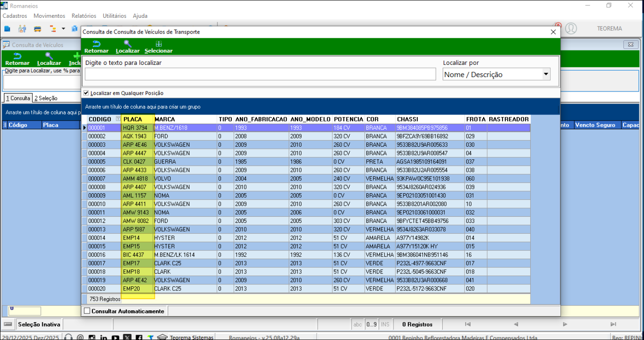The height and width of the screenshot is (340, 644).
Task: Go to the last record navigation arrow
Action: click(x=613, y=324)
